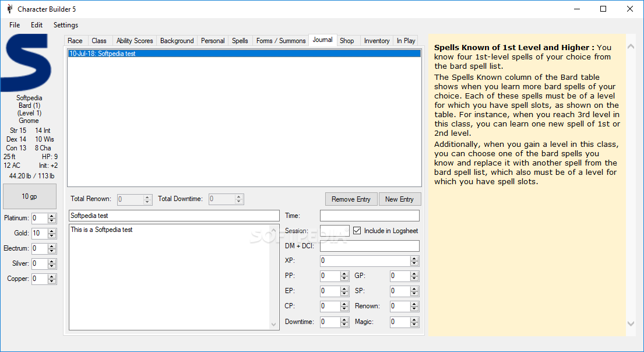Switch to the Background tab
Viewport: 644px width, 352px height.
point(177,41)
